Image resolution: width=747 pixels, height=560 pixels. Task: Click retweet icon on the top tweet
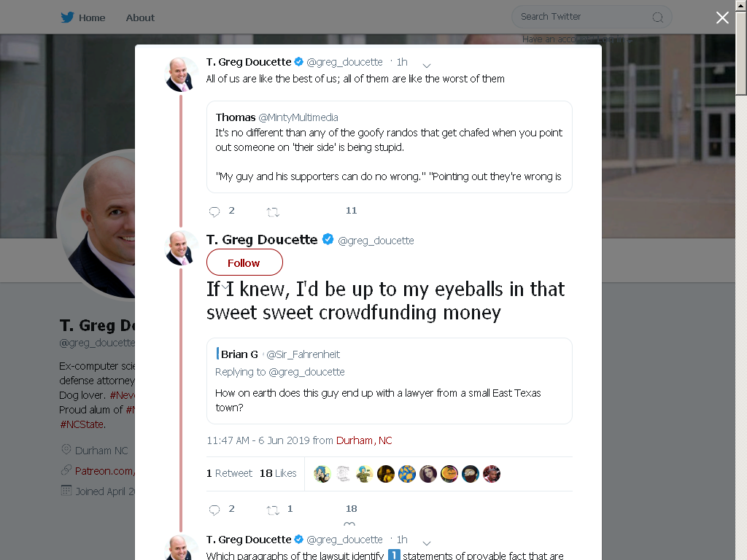point(273,212)
